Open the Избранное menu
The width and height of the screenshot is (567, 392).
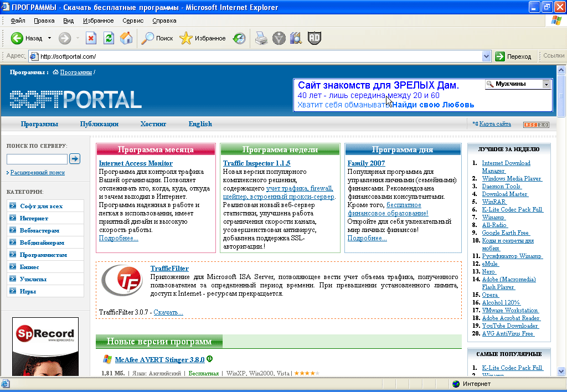point(99,20)
